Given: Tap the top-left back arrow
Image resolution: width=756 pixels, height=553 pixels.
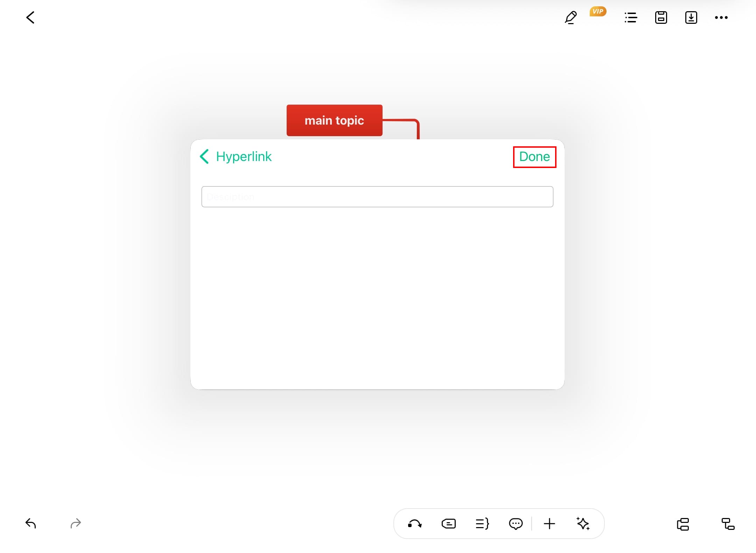Looking at the screenshot, I should pyautogui.click(x=30, y=17).
